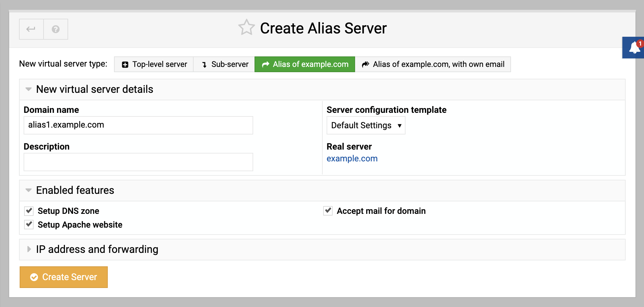Viewport: 644px width, 307px height.
Task: Switch to Alias with own email tab
Action: coord(433,64)
